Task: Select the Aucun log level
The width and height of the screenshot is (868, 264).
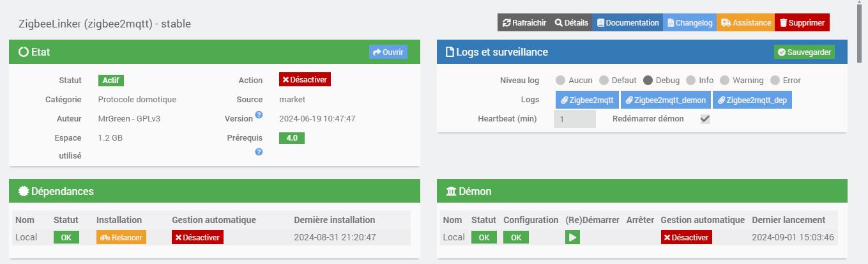Action: click(561, 81)
